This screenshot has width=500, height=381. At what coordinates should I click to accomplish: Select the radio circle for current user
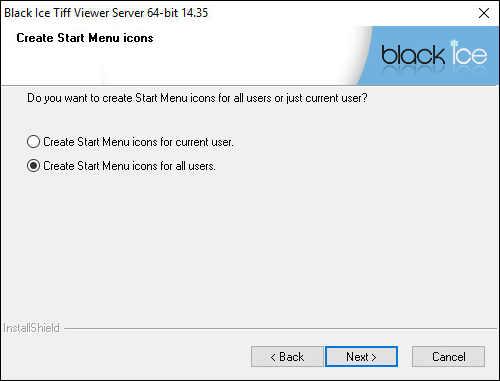click(x=33, y=142)
